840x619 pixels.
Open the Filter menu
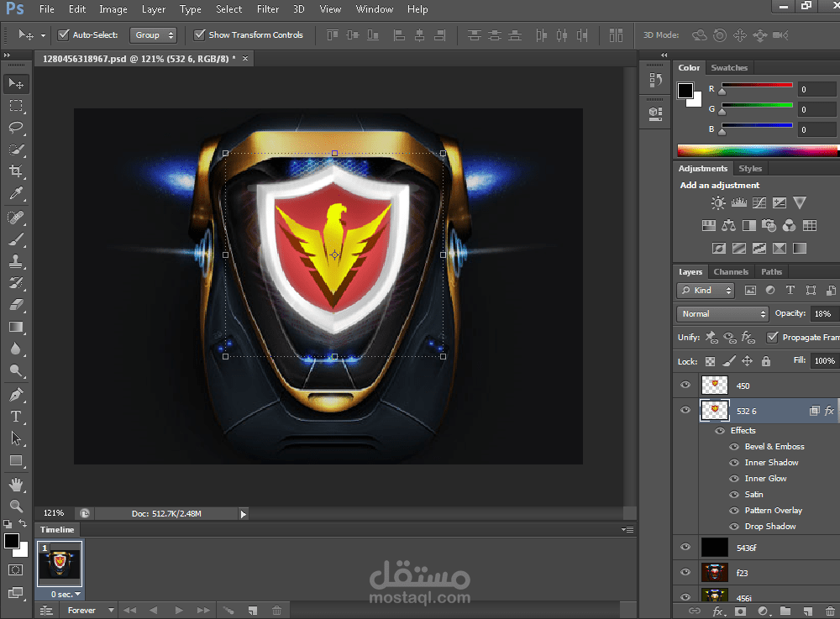(x=267, y=9)
